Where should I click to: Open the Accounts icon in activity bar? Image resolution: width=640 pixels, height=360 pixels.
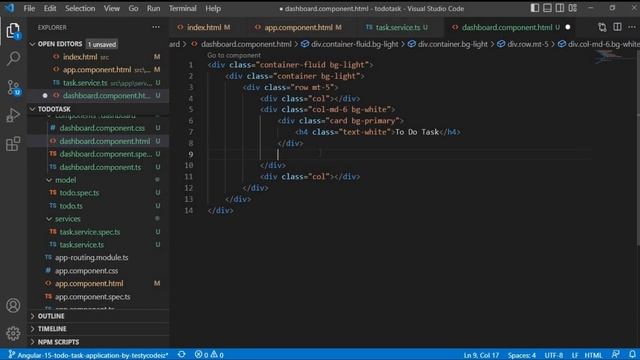(13, 305)
